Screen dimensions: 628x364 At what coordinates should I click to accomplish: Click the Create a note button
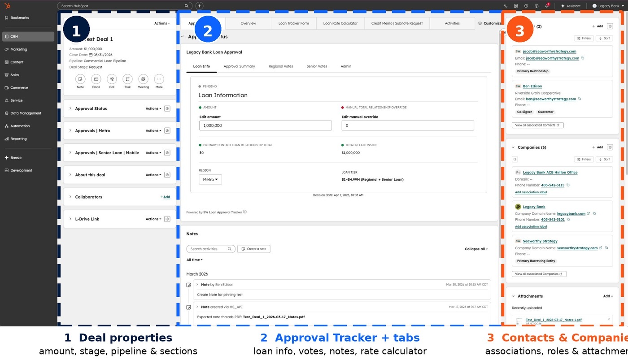[x=254, y=249]
